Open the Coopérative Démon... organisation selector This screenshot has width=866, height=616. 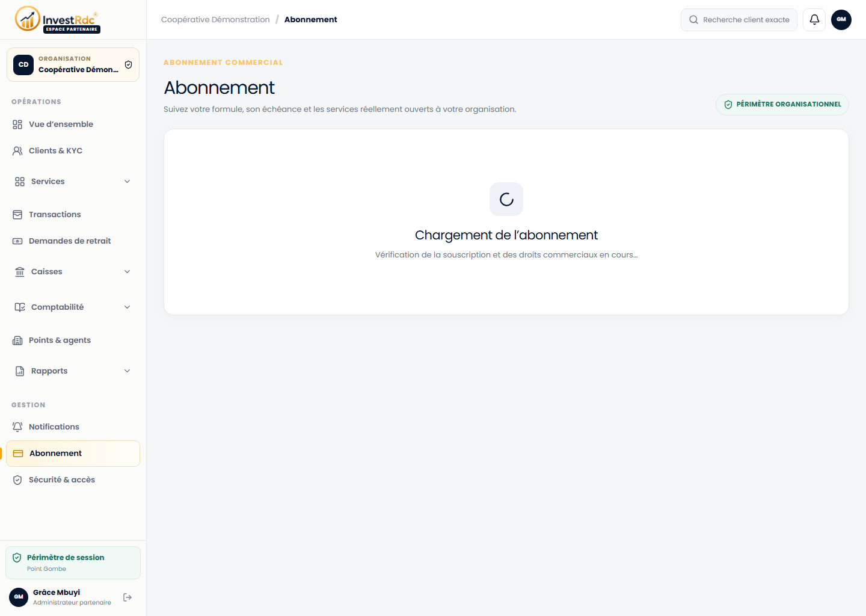pos(73,64)
